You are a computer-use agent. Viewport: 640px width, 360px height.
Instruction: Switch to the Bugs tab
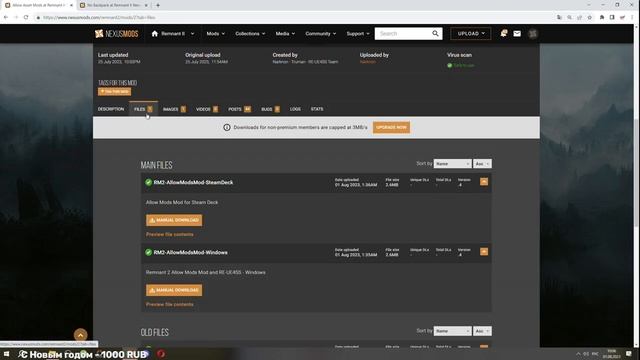coord(270,109)
